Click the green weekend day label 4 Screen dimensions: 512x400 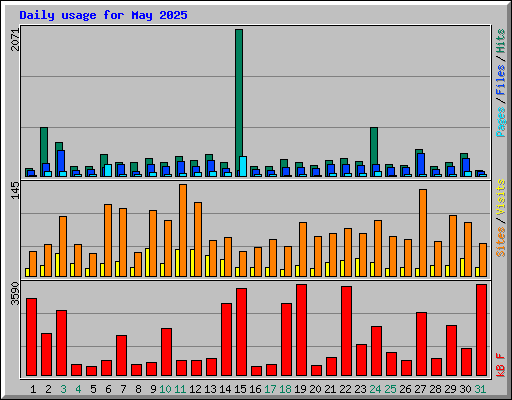click(x=78, y=389)
